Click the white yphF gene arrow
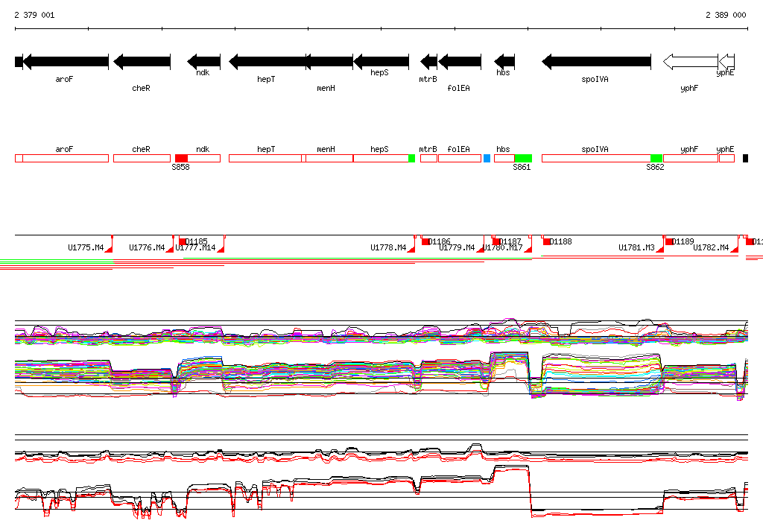Viewport: 763px width, 532px height. [691, 61]
